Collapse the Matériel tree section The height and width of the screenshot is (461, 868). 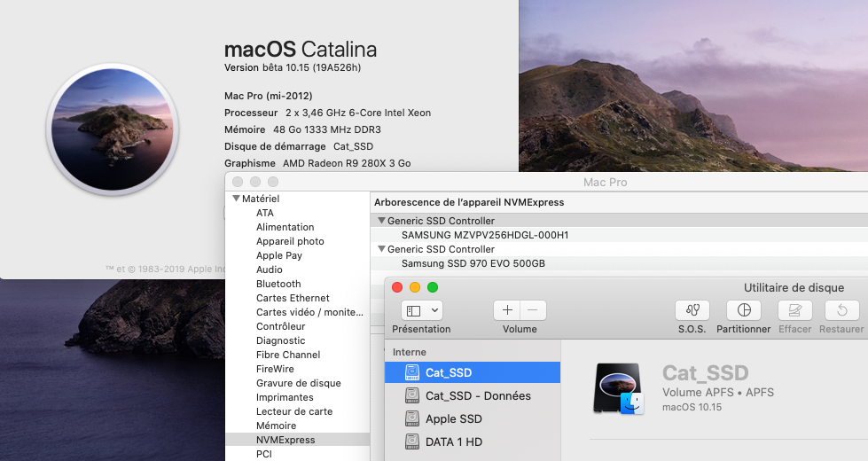tap(236, 198)
